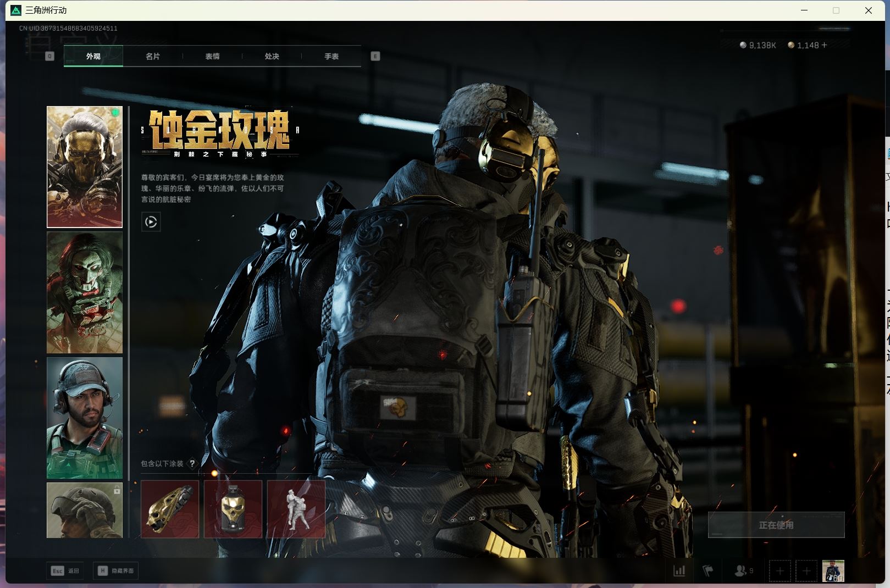The image size is (890, 588).
Task: Open the battle statistics bar-chart panel
Action: [679, 570]
